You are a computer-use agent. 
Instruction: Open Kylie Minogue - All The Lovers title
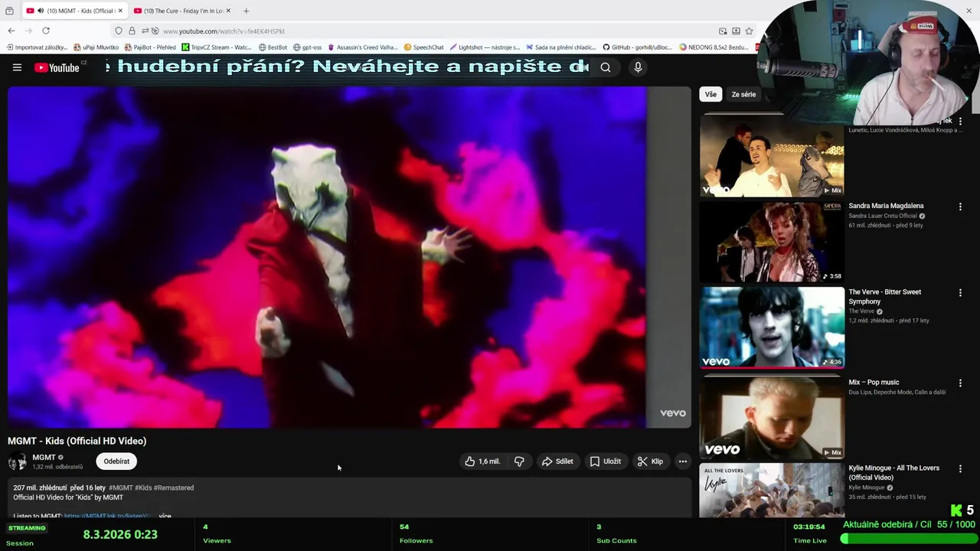893,473
